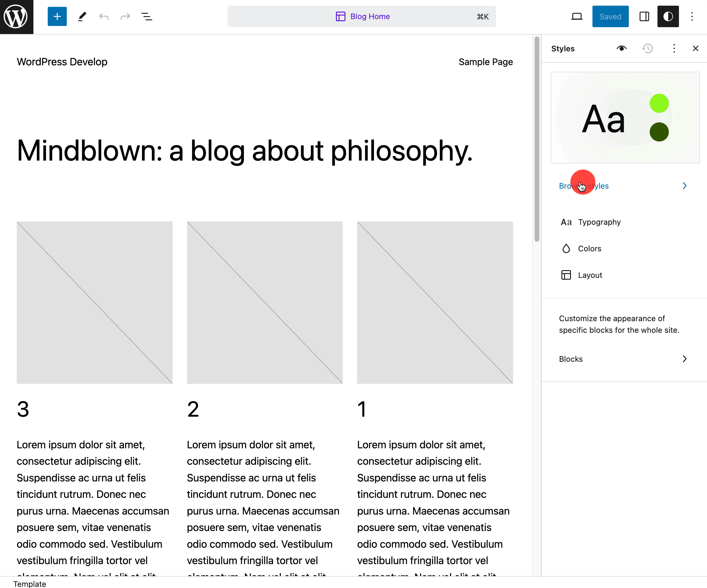
Task: Click the Undo arrow icon
Action: [104, 16]
